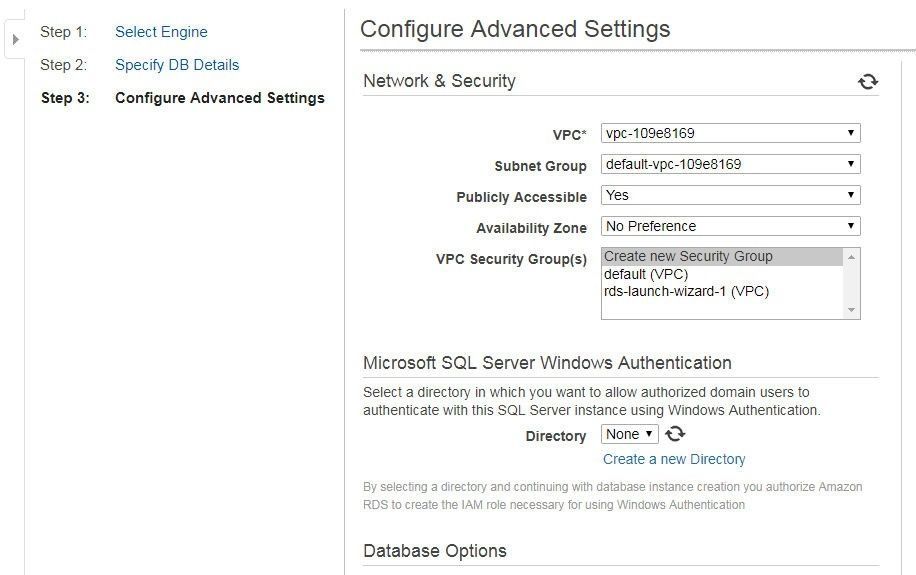Select Create new Security Group option

coord(722,257)
